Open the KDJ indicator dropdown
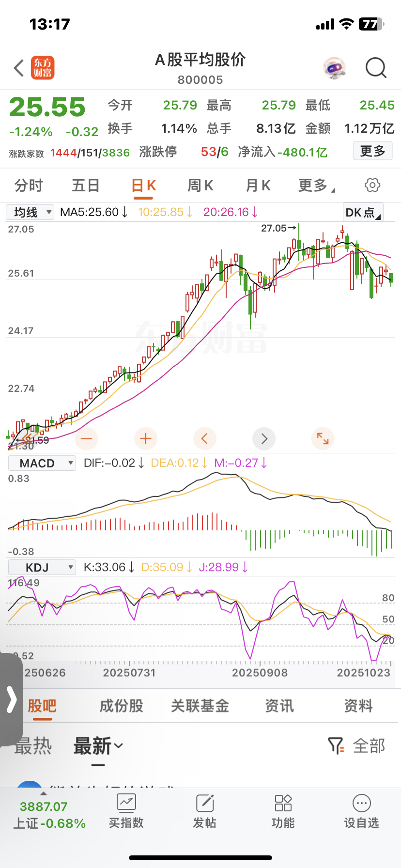401x868 pixels. 42,567
